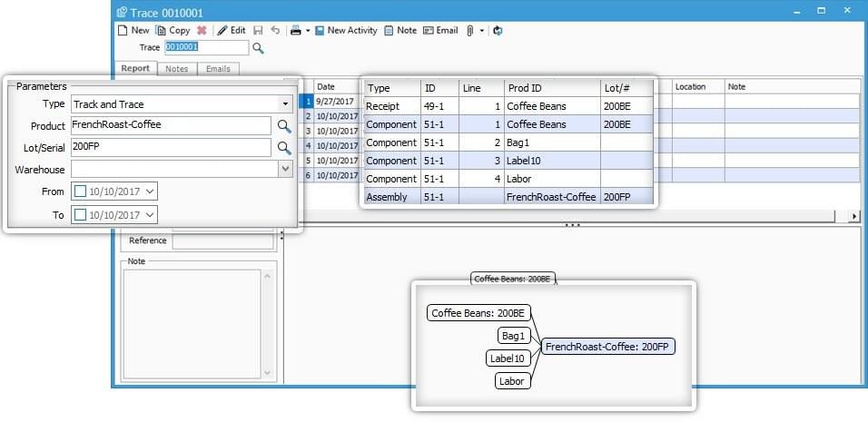
Task: Click the red Delete X icon
Action: tap(202, 31)
